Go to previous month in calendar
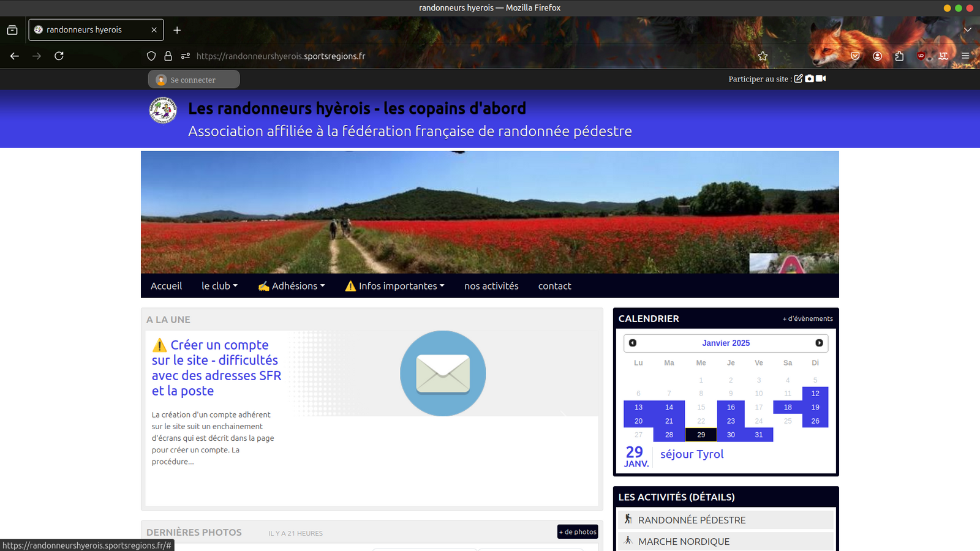 coord(633,343)
